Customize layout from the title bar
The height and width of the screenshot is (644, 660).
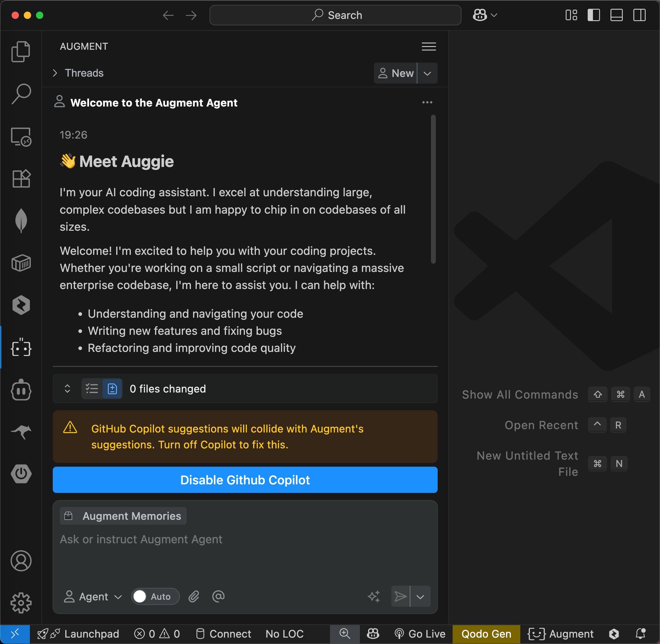coord(571,15)
